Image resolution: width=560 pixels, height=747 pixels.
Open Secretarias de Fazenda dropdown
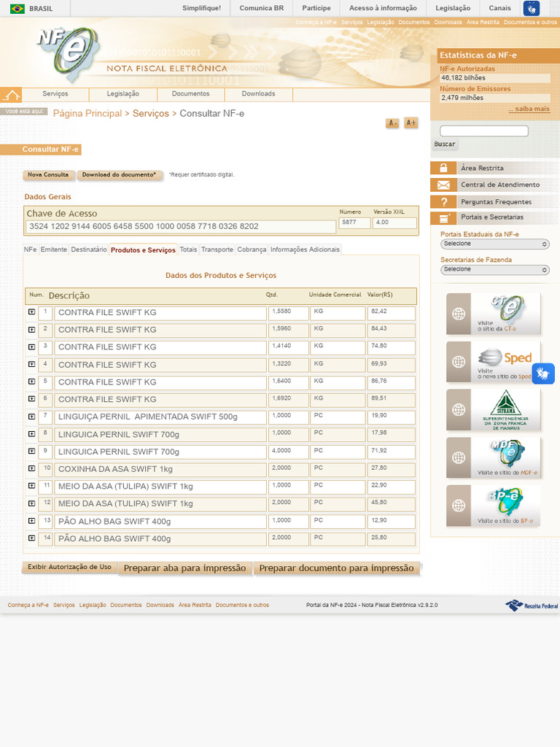pos(495,270)
